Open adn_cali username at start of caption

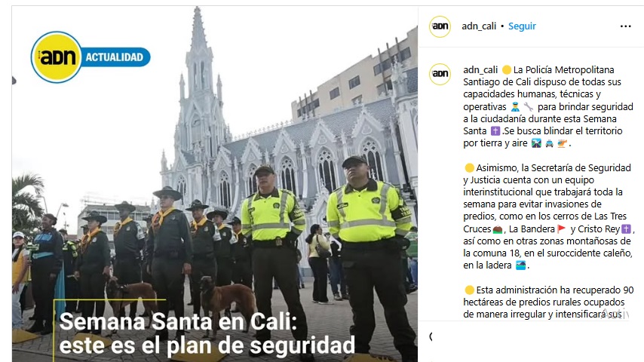tap(480, 70)
